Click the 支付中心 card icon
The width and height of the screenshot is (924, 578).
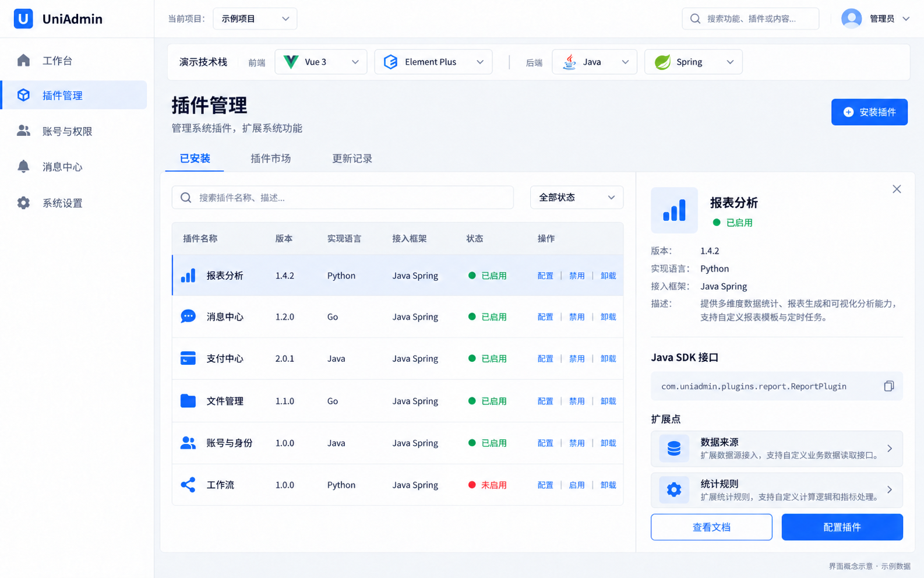[188, 358]
